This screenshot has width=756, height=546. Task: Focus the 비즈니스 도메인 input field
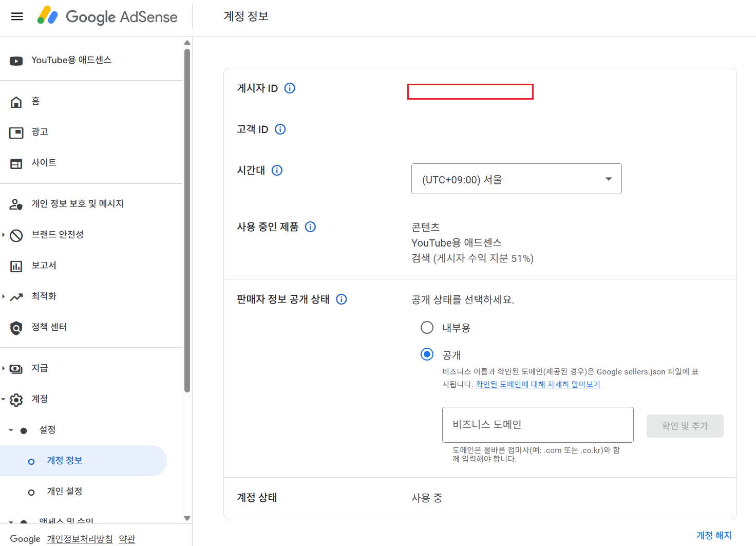(538, 424)
